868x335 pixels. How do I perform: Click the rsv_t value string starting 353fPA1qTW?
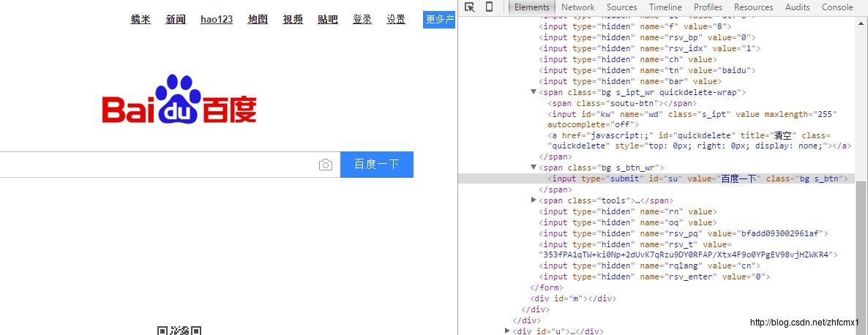point(686,255)
